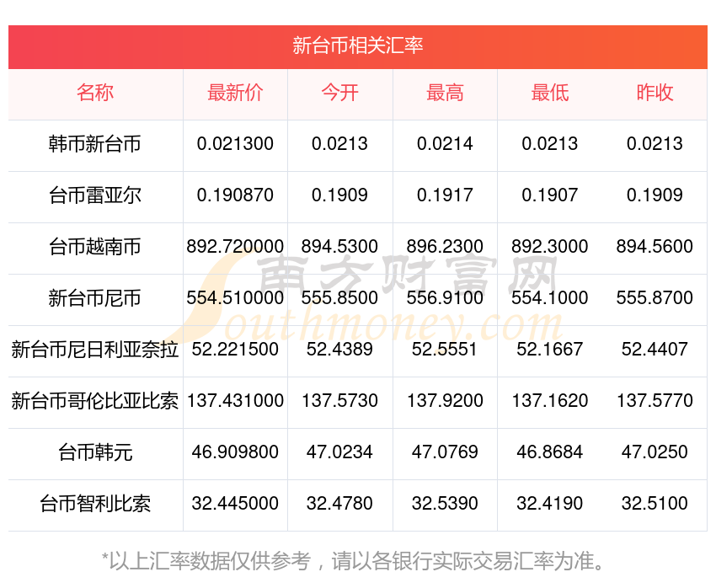Select the 新台币尼日利亚奈拉 row name
This screenshot has height=588, width=716.
(x=95, y=350)
